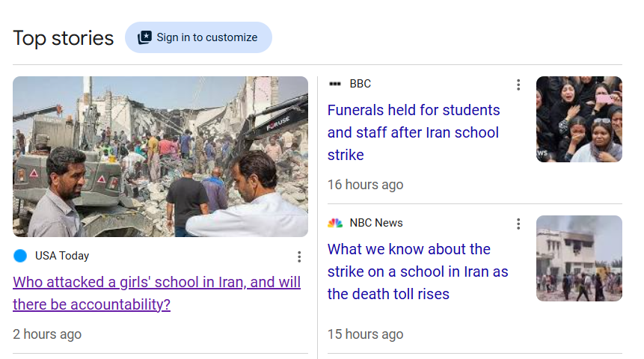Viewport: 644px width, 359px height.
Task: Click the USA Today source name
Action: (62, 256)
